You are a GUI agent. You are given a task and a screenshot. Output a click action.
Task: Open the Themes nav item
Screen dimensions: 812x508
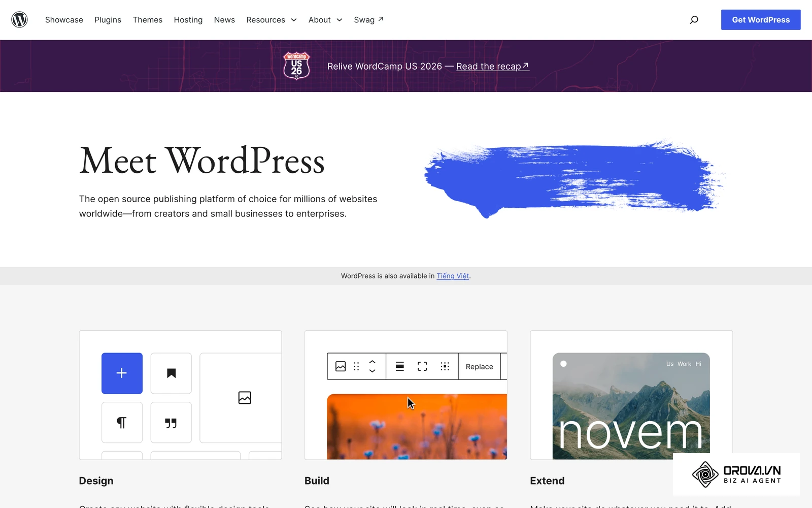[x=148, y=20]
